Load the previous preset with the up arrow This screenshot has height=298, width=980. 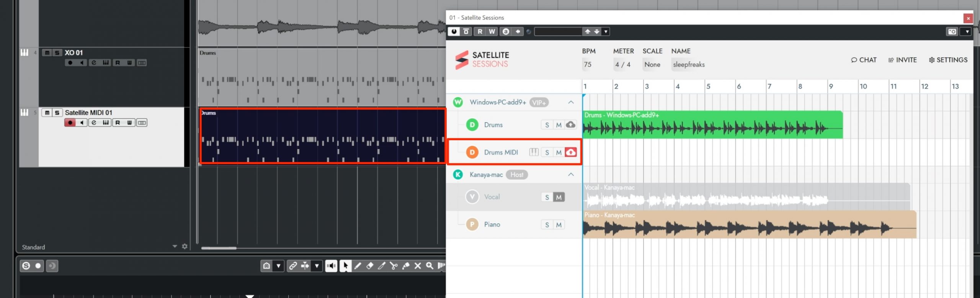[x=587, y=31]
